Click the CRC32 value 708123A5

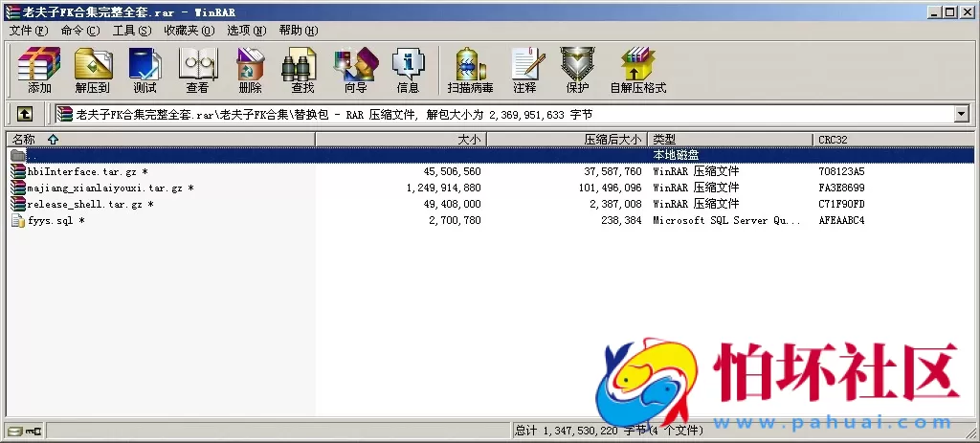[x=841, y=171]
